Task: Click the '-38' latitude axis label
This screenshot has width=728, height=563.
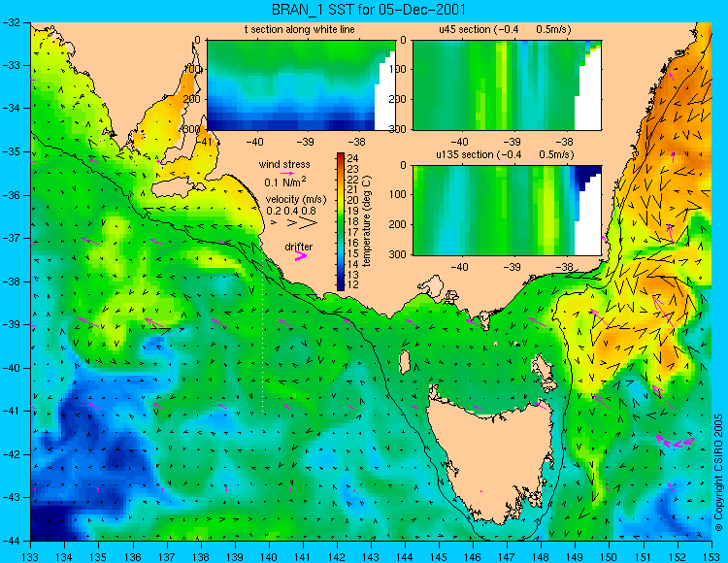Action: 10,281
